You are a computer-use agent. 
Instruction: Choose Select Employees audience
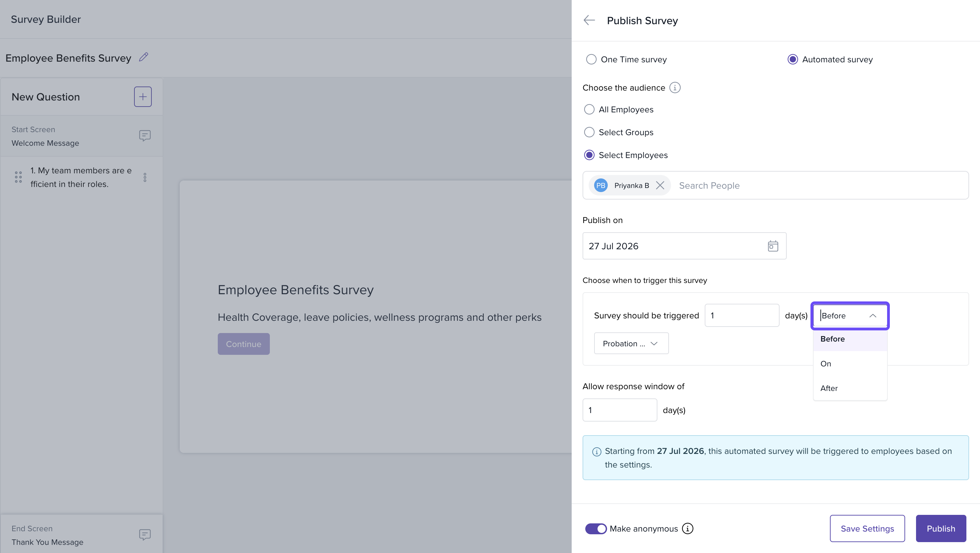coord(589,155)
